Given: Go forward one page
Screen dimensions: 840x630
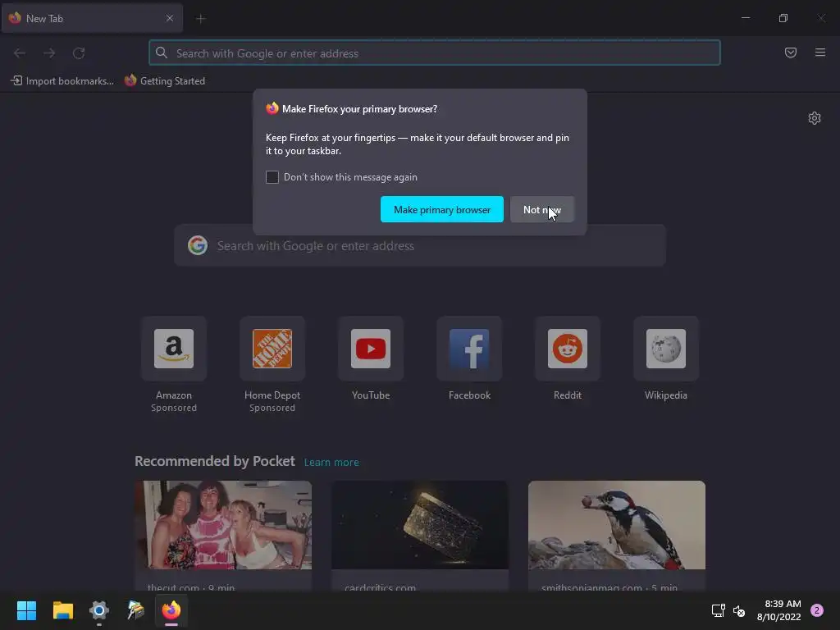Looking at the screenshot, I should coord(49,53).
